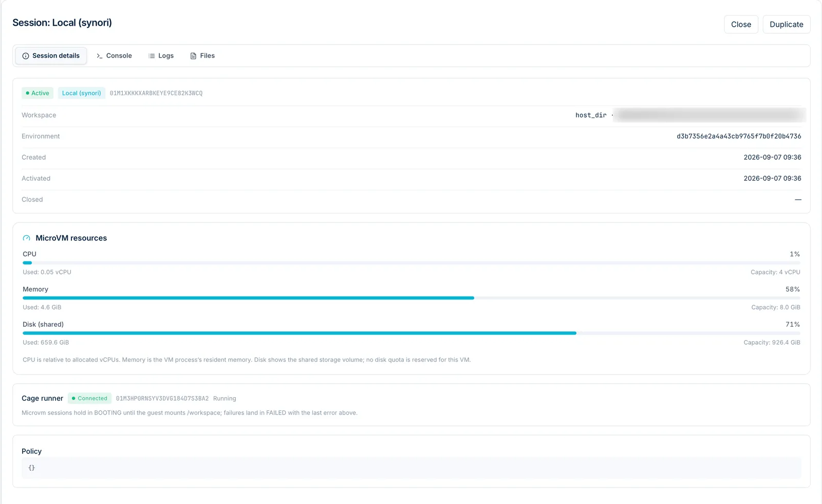
Task: Switch to the Files tab
Action: coord(202,55)
